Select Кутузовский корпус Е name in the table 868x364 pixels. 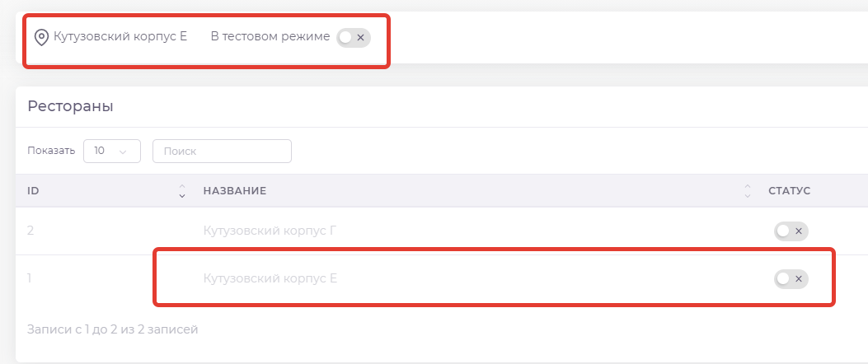[x=270, y=279]
